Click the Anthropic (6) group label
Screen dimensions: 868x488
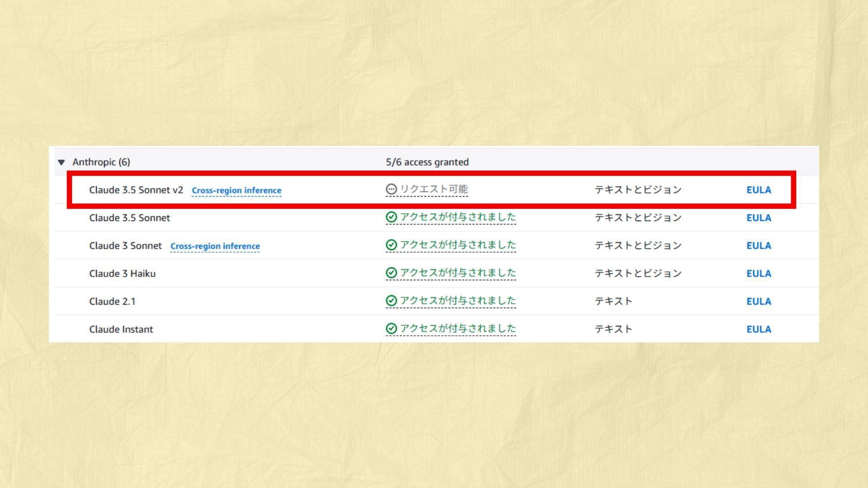pos(101,162)
